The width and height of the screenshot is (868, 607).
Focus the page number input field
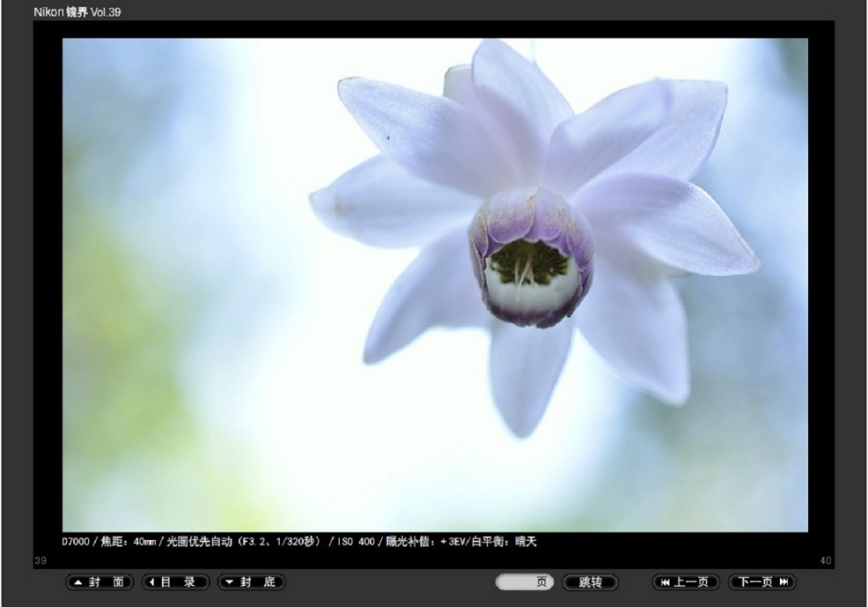click(x=519, y=582)
